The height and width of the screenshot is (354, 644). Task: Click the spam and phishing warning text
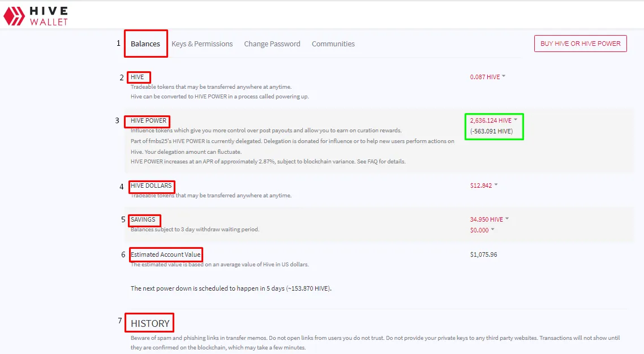pyautogui.click(x=375, y=343)
